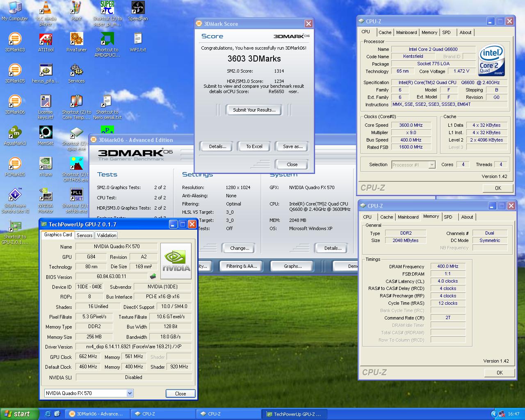
Task: Open the Graphs button in 3DMark06
Action: coord(292,266)
